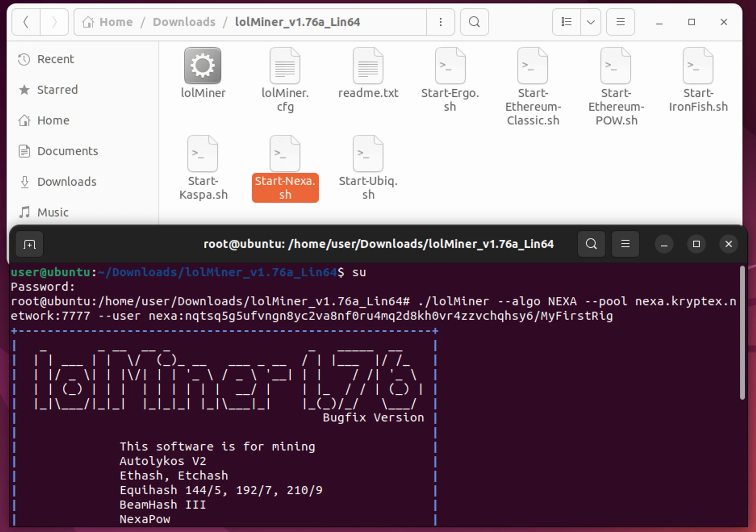The width and height of the screenshot is (756, 532).
Task: Click the terminal search button
Action: (x=591, y=244)
